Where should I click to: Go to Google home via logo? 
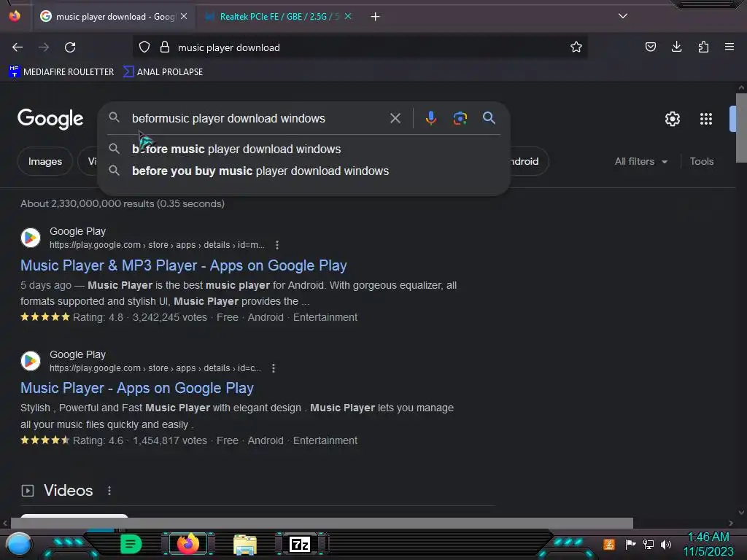pos(50,119)
